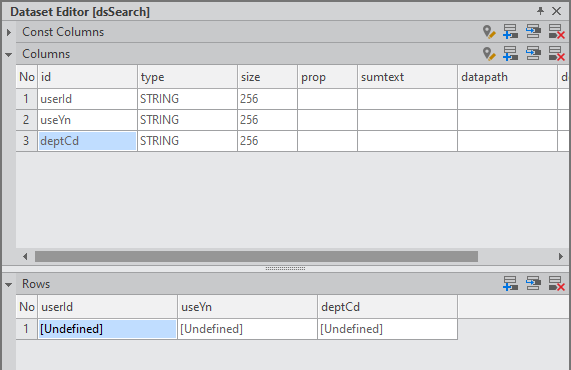The width and height of the screenshot is (571, 370).
Task: Select the useYn id cell
Action: point(87,120)
